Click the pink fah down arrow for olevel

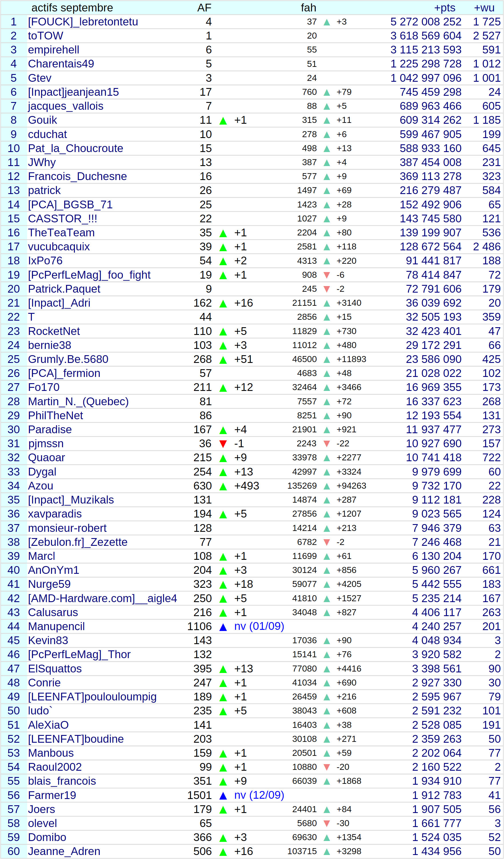pyautogui.click(x=327, y=824)
